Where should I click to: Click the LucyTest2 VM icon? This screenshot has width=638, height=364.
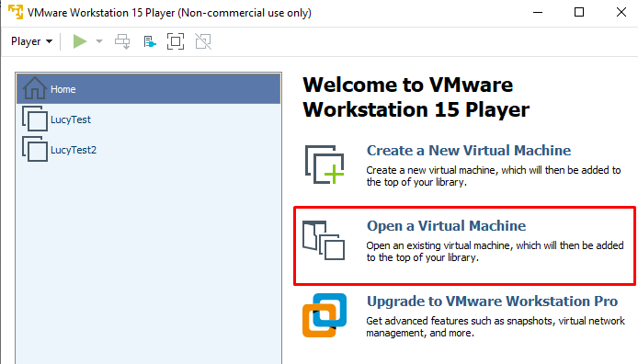click(x=35, y=149)
